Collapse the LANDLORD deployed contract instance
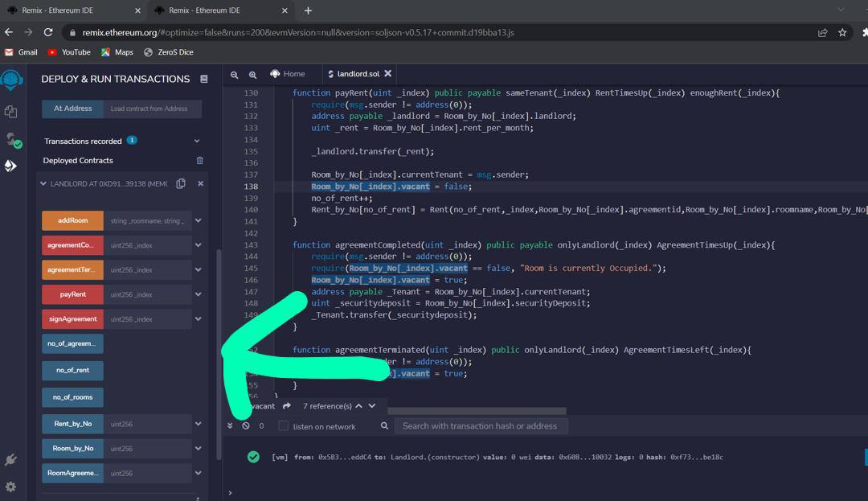868x501 pixels. (x=43, y=183)
